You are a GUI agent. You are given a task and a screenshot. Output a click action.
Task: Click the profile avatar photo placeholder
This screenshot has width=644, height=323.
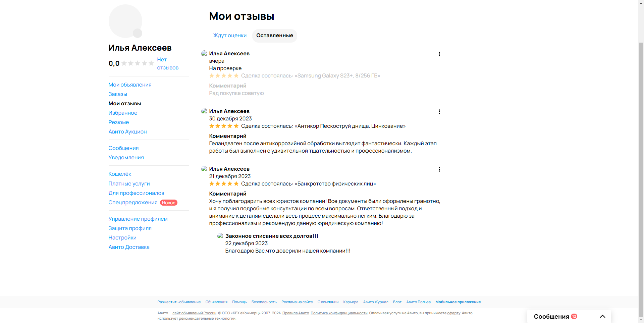tap(125, 21)
